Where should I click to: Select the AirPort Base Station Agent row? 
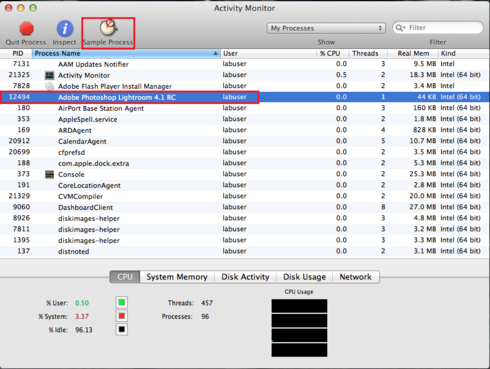pyautogui.click(x=245, y=108)
